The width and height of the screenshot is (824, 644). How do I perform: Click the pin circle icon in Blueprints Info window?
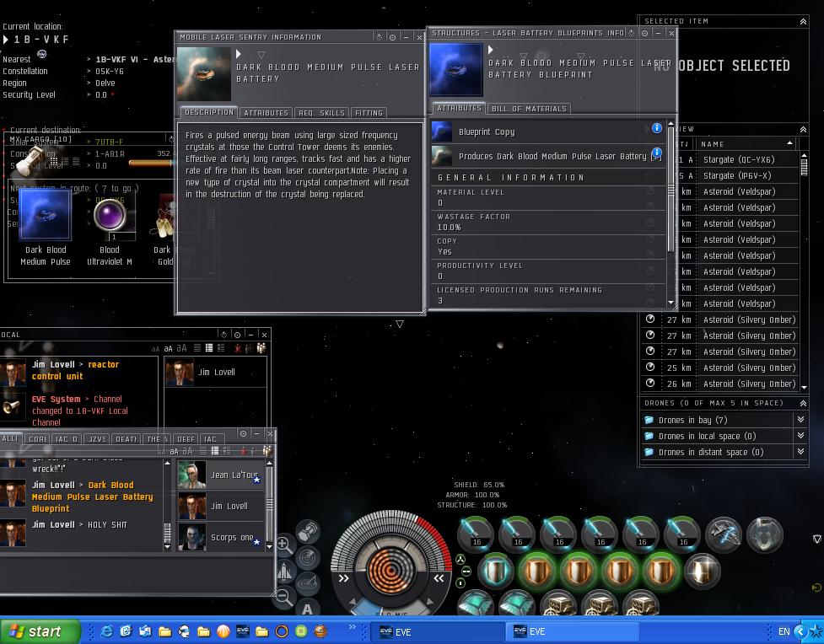coord(645,33)
